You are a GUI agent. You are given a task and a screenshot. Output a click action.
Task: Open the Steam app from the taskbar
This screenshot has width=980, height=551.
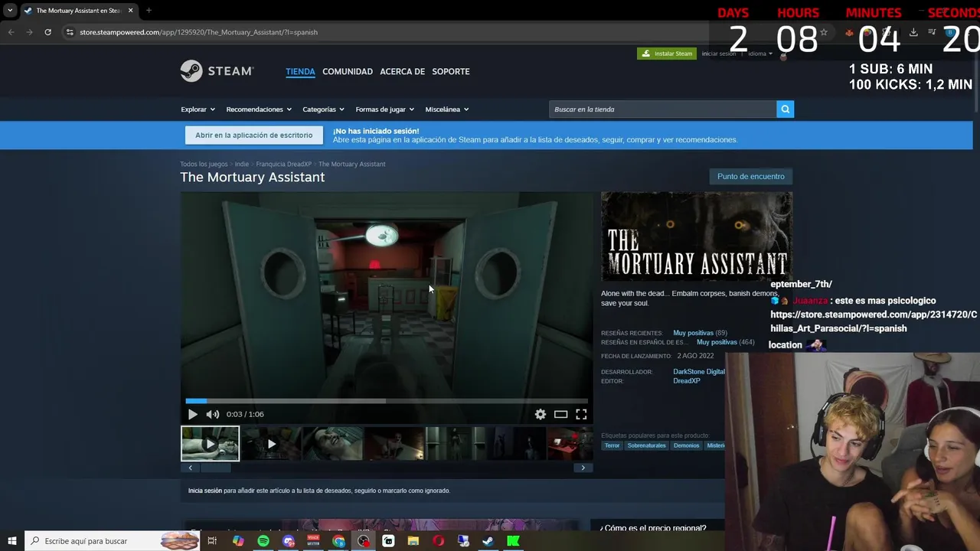[488, 541]
